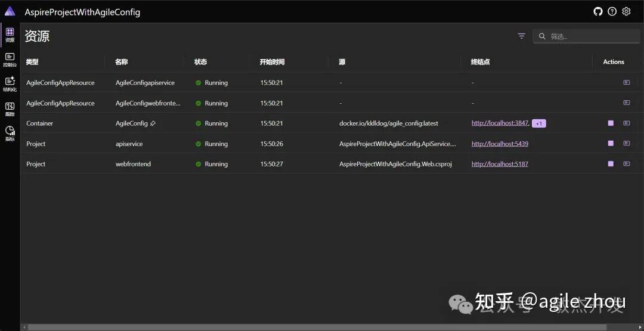
Task: Click the 15:50:27 start time cell
Action: coord(271,164)
